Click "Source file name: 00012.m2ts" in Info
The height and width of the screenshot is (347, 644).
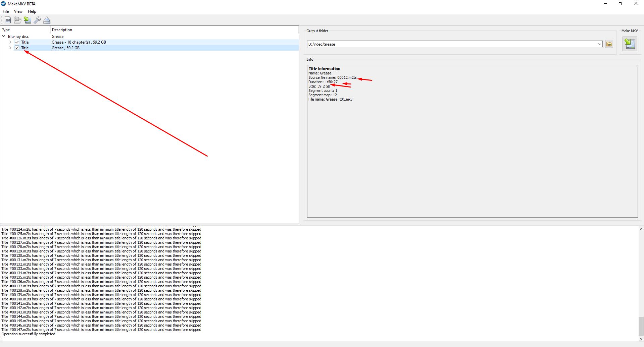pos(333,77)
